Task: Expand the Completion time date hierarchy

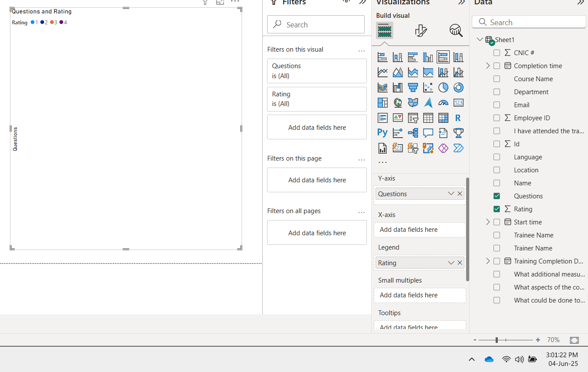Action: (488, 66)
